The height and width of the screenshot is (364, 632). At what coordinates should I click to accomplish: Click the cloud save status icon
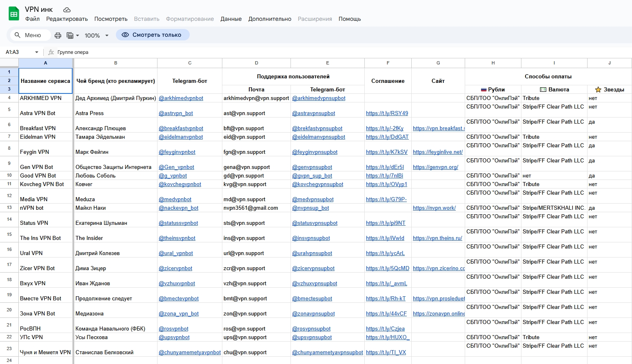tap(67, 9)
